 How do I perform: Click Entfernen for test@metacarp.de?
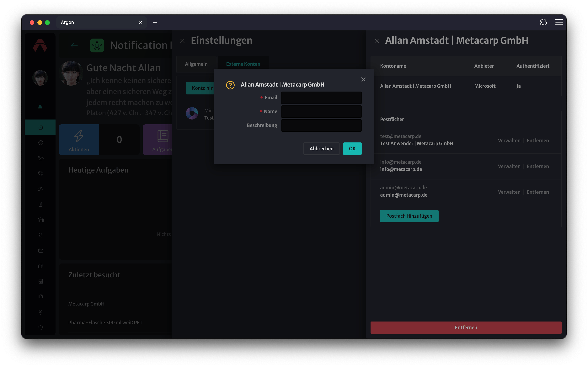[537, 141]
